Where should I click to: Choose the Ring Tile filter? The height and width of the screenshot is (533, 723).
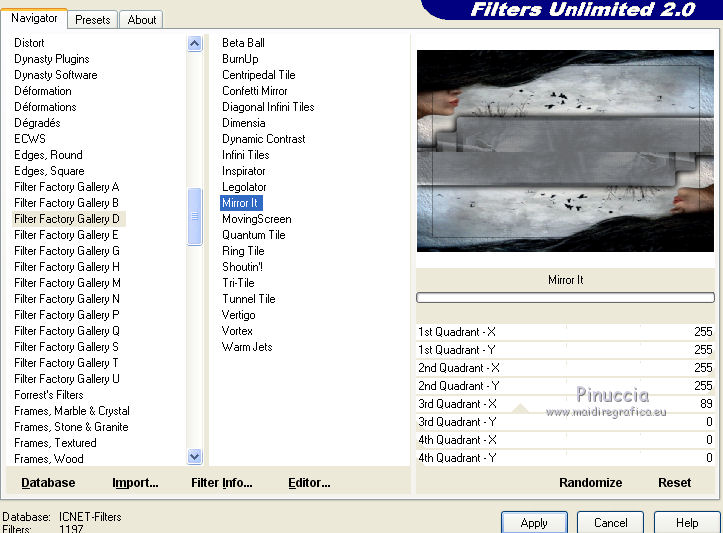(x=243, y=251)
